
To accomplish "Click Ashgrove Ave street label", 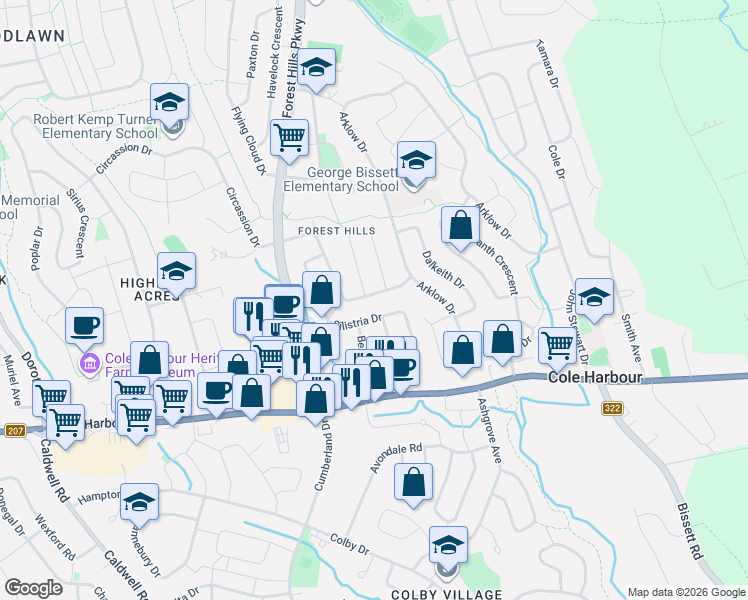I will 489,431.
